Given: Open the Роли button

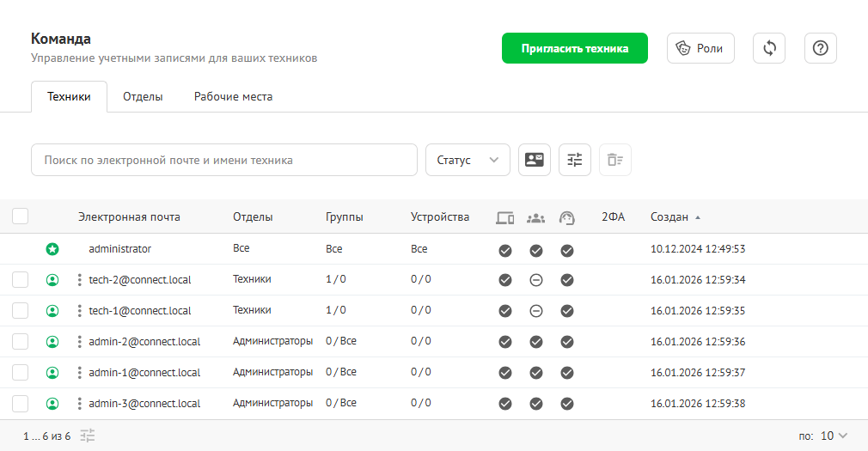Looking at the screenshot, I should click(x=700, y=49).
